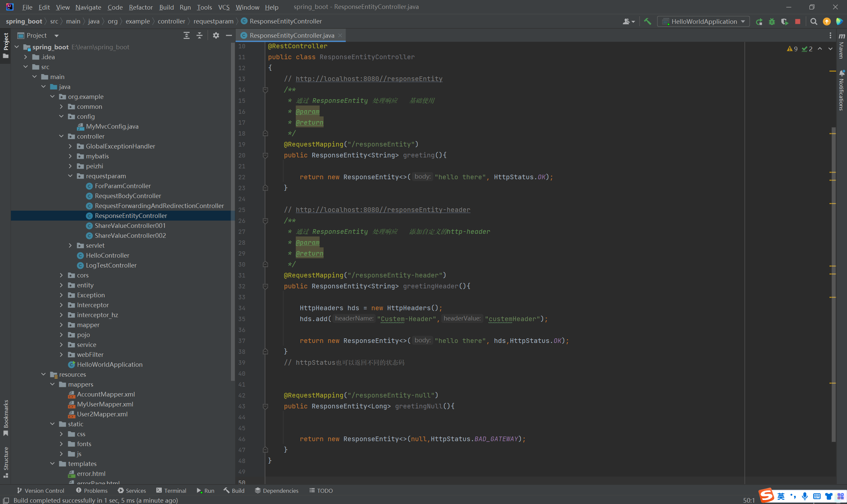Stop the running application

point(797,22)
